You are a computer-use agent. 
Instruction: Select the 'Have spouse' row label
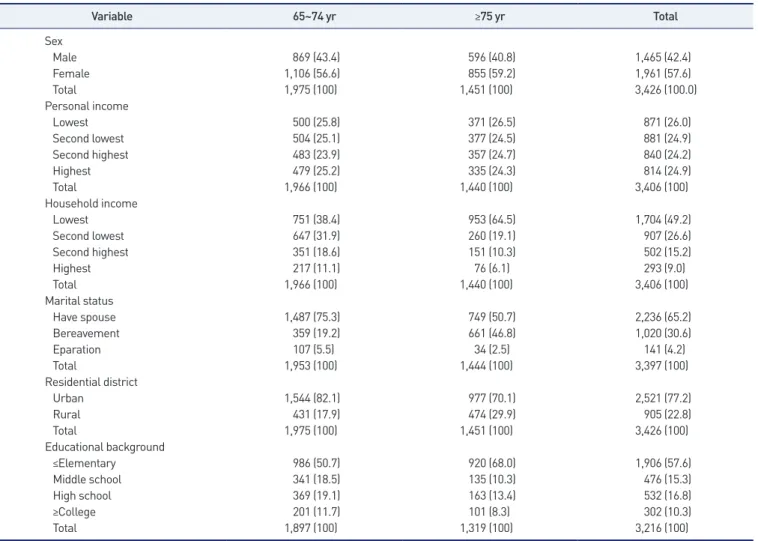click(x=84, y=318)
